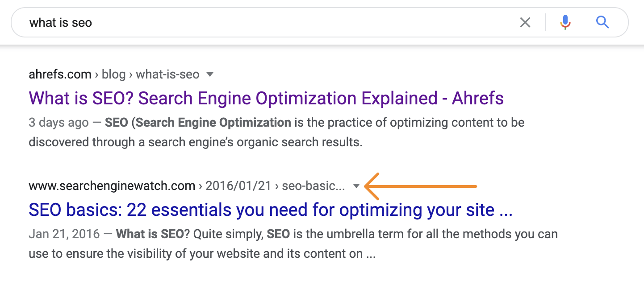This screenshot has width=644, height=281.
Task: Click the "2016/01/21" breadcrumb segment
Action: [x=238, y=185]
